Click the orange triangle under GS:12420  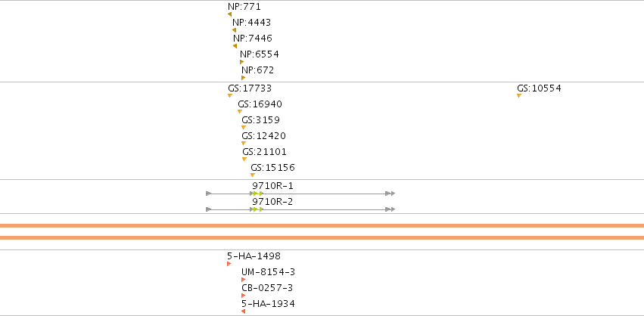point(244,143)
